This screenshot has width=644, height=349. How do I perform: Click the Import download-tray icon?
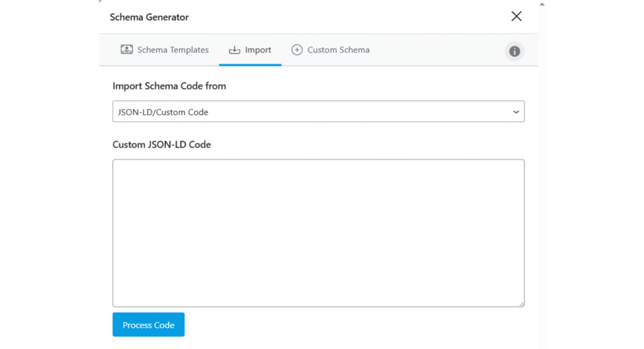235,50
